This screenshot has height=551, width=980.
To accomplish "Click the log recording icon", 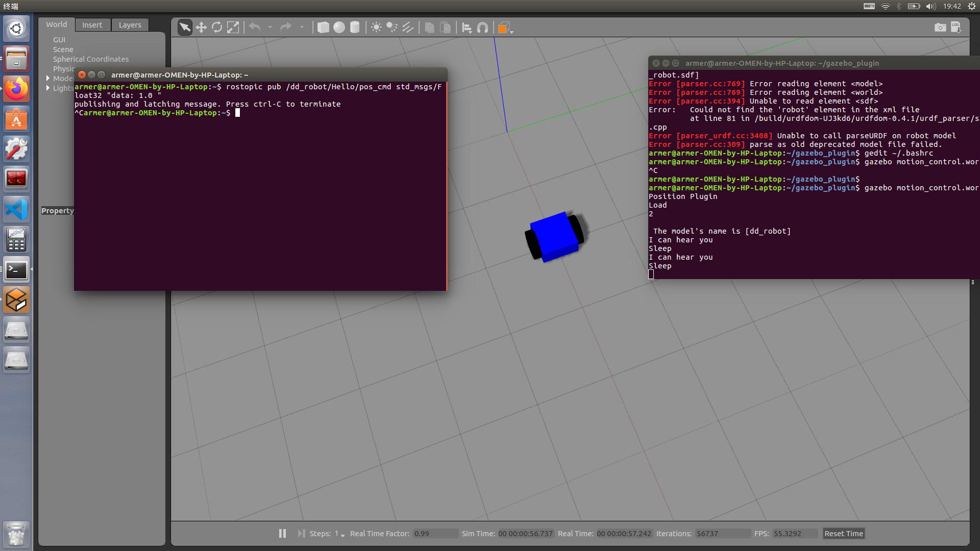I will point(956,28).
